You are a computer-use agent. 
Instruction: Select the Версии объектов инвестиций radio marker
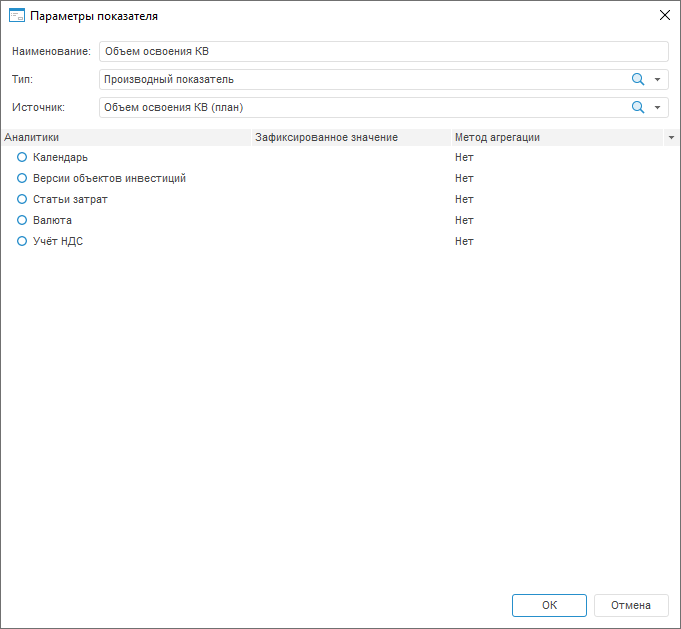[22, 178]
